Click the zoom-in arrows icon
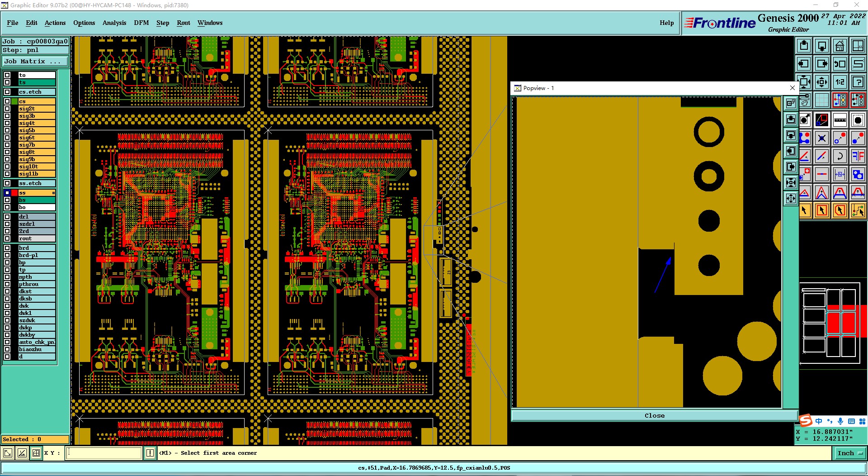Image resolution: width=868 pixels, height=476 pixels. point(804,82)
